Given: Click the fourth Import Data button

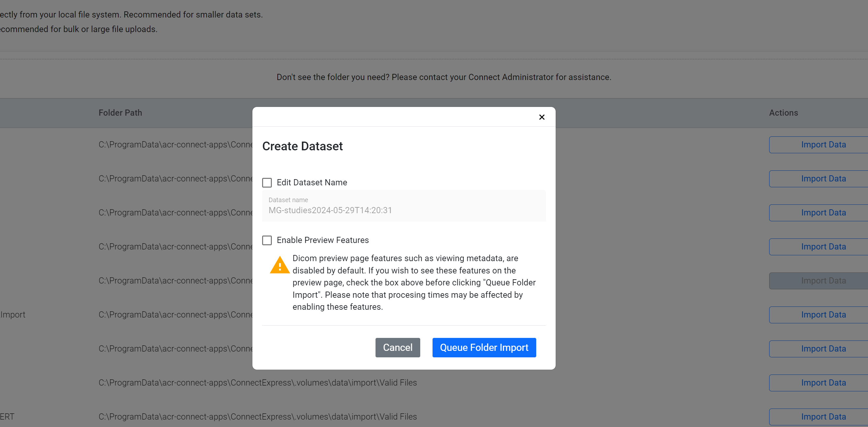Looking at the screenshot, I should coord(823,247).
